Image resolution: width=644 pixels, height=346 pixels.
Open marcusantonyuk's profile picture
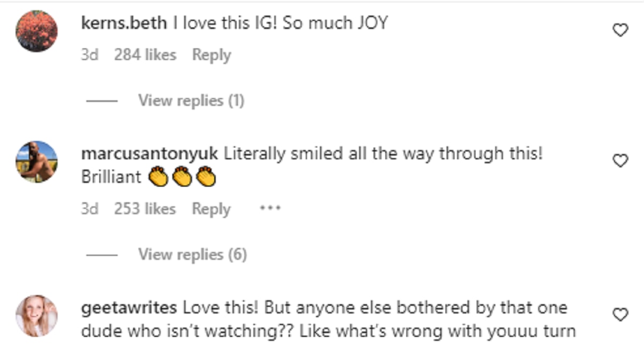36,161
